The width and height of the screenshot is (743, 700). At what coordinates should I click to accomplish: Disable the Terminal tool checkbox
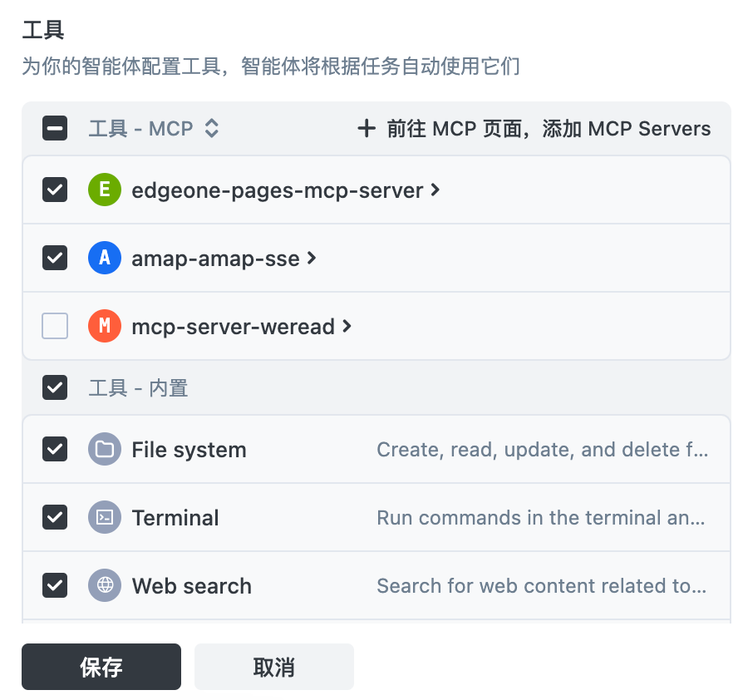(55, 517)
